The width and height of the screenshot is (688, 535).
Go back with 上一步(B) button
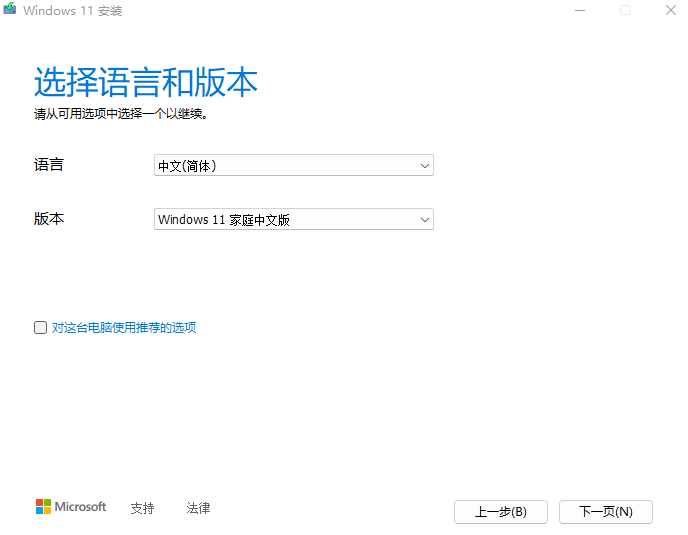pos(501,512)
